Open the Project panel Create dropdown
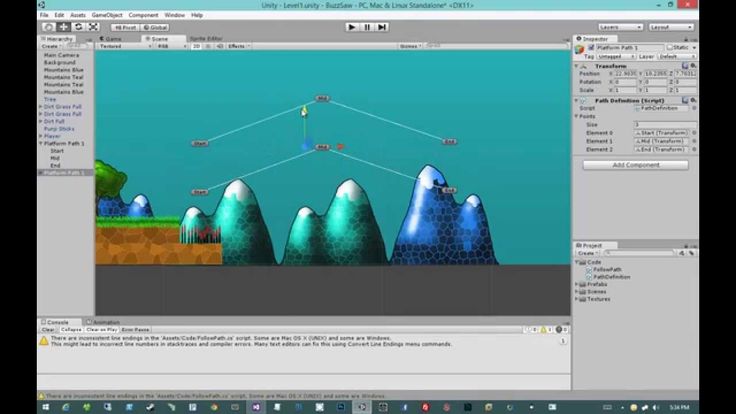 (588, 253)
